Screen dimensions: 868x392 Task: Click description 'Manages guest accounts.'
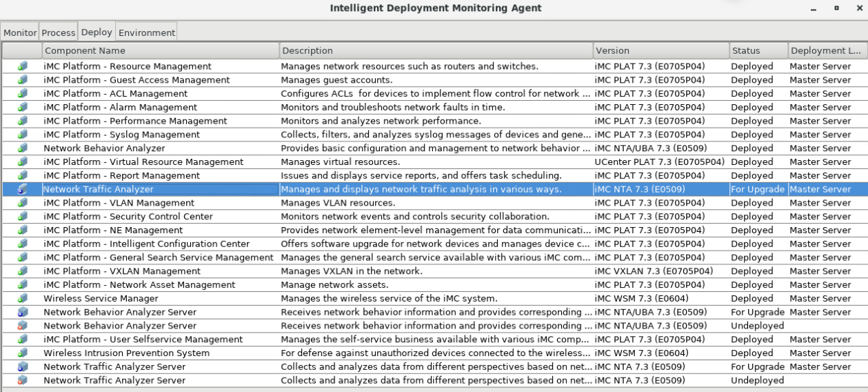(336, 80)
